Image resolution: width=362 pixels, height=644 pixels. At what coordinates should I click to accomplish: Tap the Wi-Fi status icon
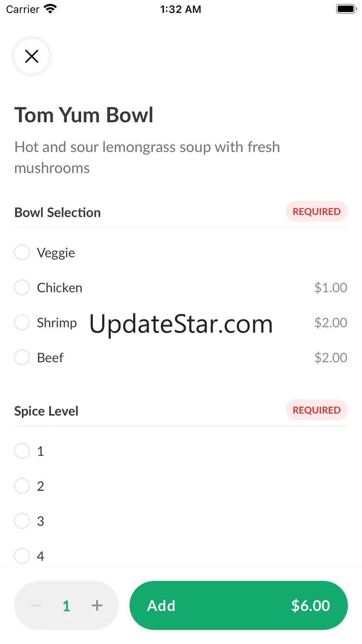pos(50,9)
